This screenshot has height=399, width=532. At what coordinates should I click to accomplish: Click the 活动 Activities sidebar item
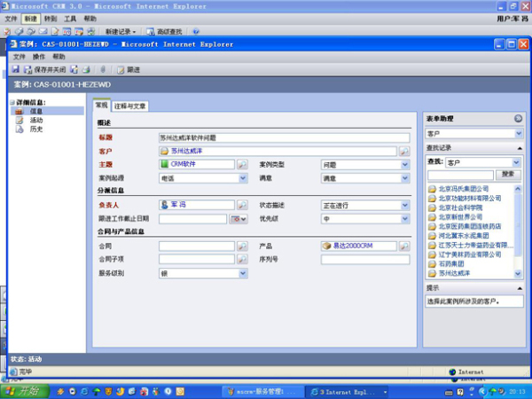[x=36, y=120]
